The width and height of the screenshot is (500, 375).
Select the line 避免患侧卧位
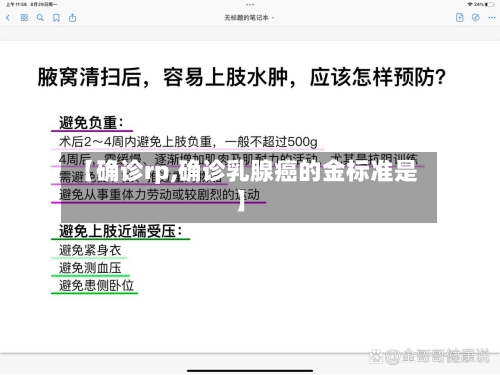click(x=96, y=286)
